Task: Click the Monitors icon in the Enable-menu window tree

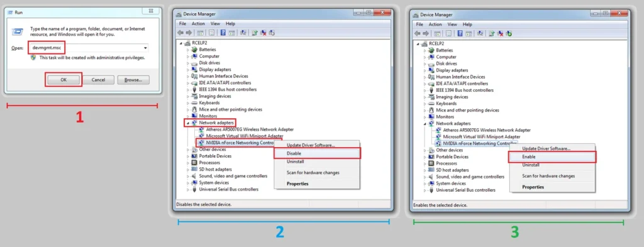Action: point(431,116)
